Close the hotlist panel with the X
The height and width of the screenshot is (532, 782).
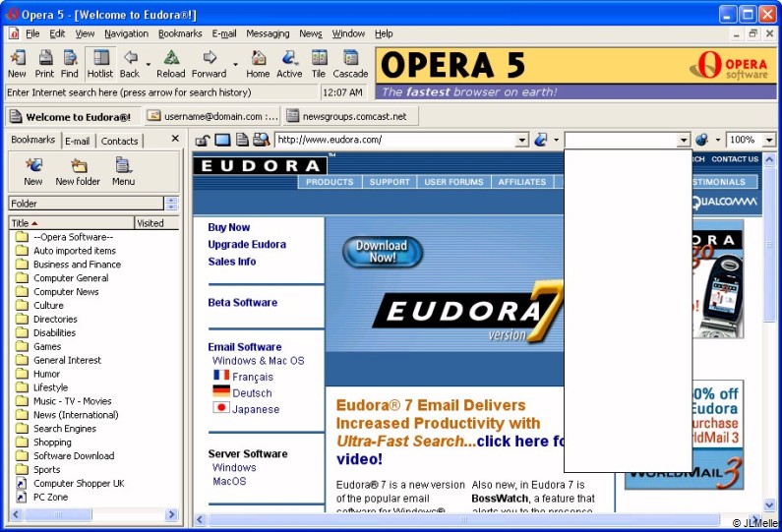tap(175, 139)
